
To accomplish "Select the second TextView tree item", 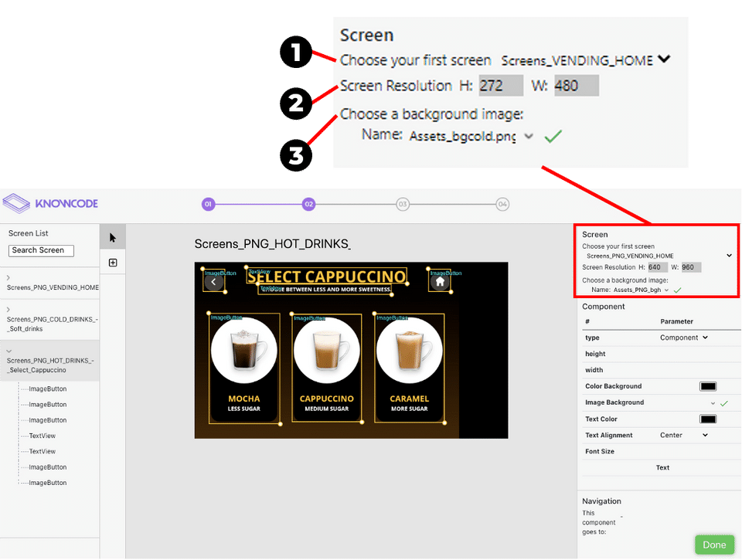I will [x=42, y=451].
